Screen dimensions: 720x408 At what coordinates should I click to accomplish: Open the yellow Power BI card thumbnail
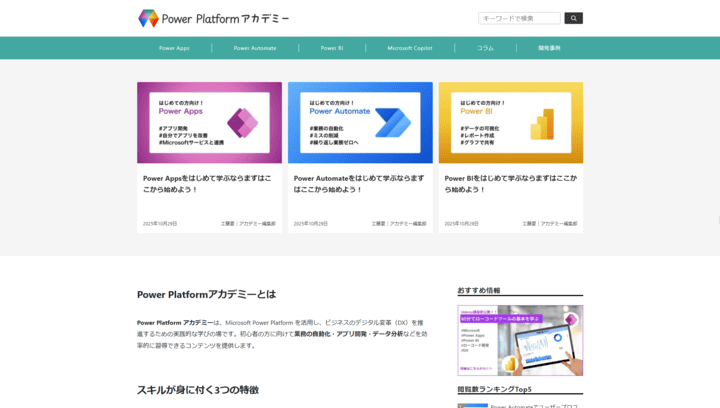pyautogui.click(x=511, y=123)
